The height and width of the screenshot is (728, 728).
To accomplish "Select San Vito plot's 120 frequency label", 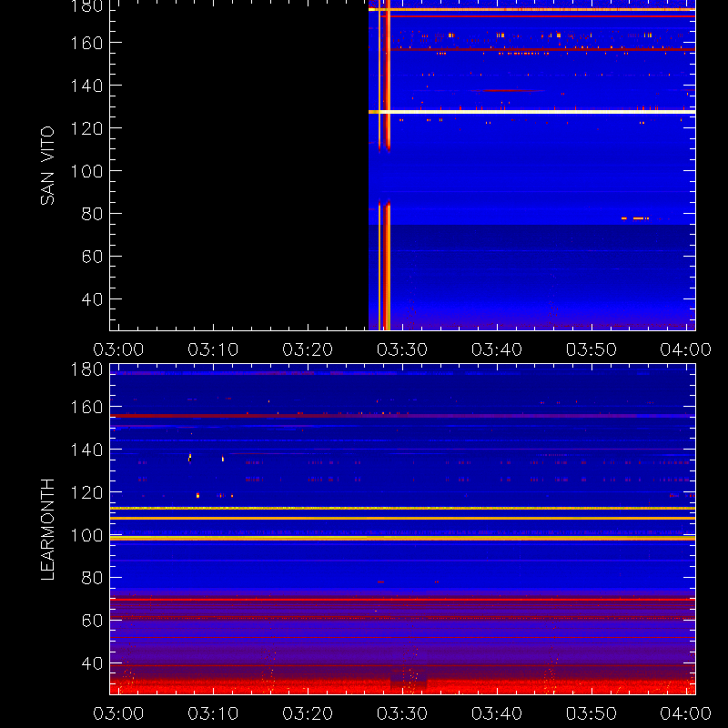I will coord(86,128).
